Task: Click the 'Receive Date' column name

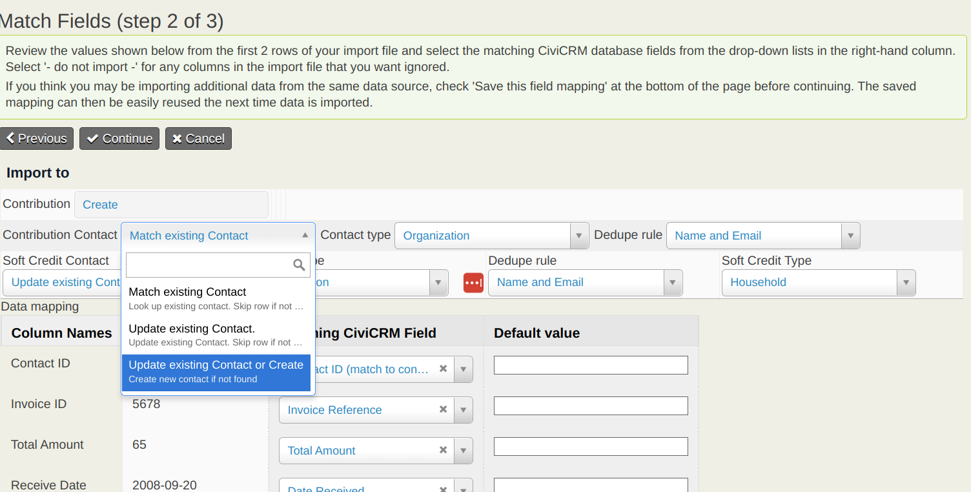Action: 48,485
